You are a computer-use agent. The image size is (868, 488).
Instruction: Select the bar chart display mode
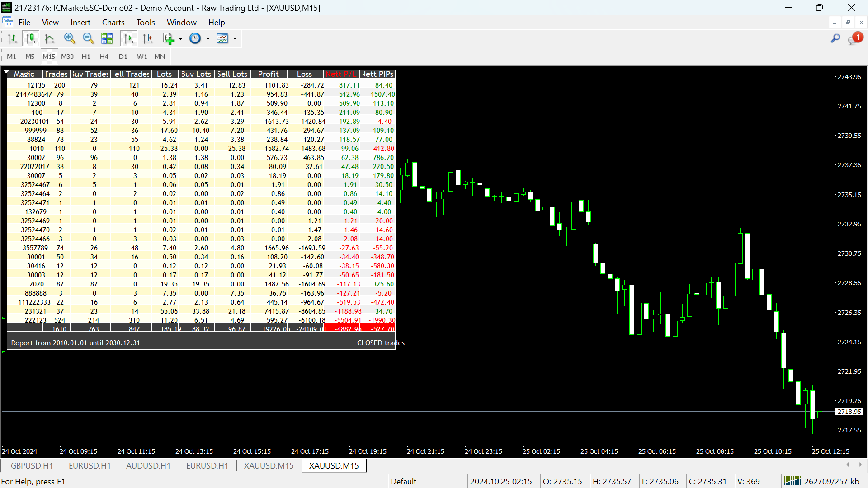point(12,38)
